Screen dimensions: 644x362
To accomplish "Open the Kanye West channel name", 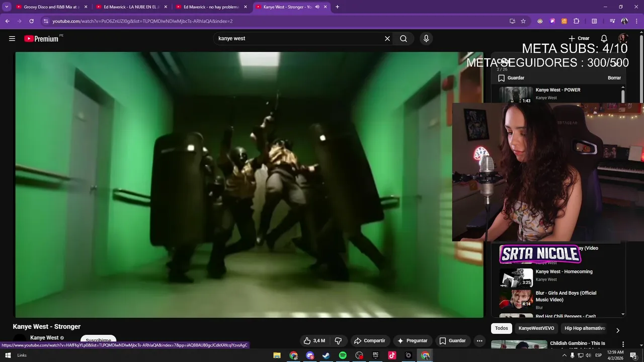I will coord(44,338).
